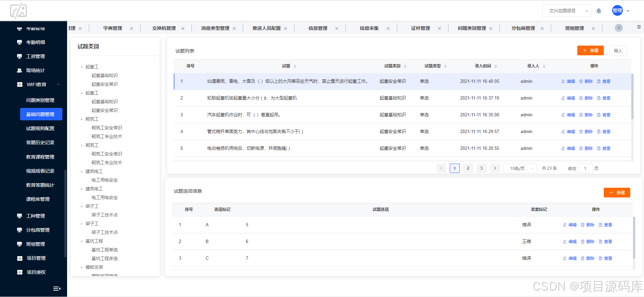Click the 前往 page number input field
The height and width of the screenshot is (297, 644).
pos(585,168)
